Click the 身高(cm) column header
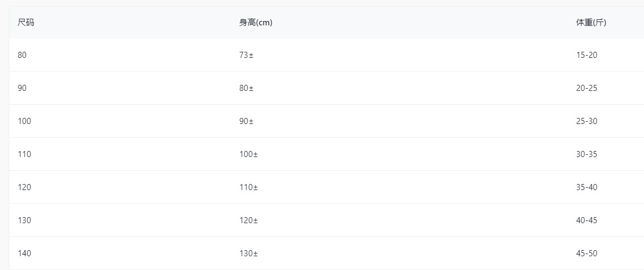This screenshot has width=644, height=270. tap(256, 23)
